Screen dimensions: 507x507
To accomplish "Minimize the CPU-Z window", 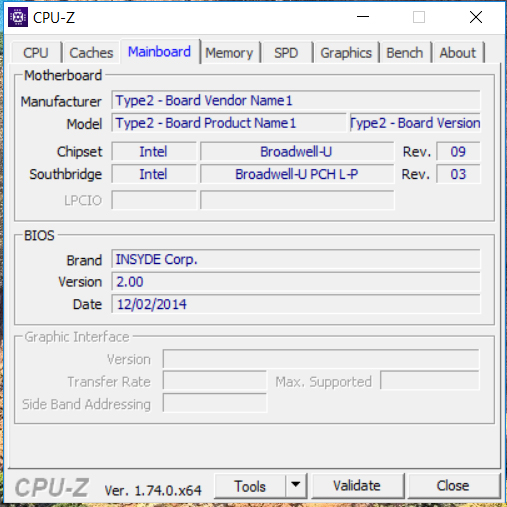I will pyautogui.click(x=363, y=17).
